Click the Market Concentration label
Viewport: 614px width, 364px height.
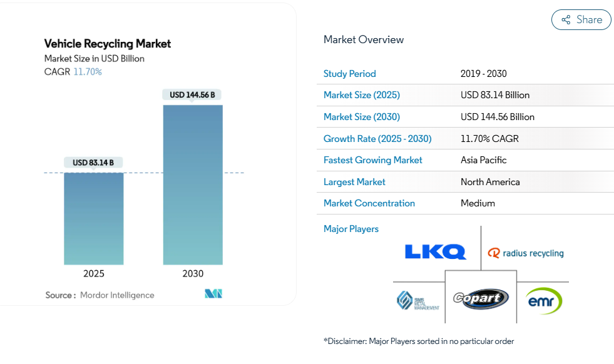coord(369,203)
